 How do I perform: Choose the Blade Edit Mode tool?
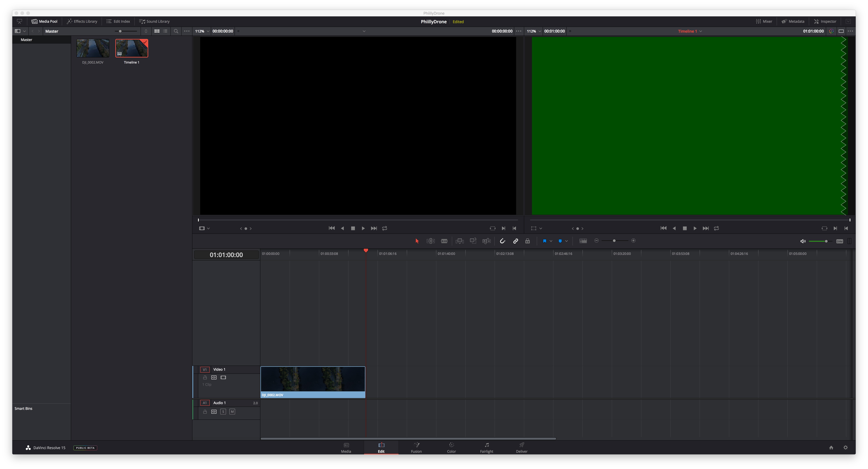click(x=444, y=241)
